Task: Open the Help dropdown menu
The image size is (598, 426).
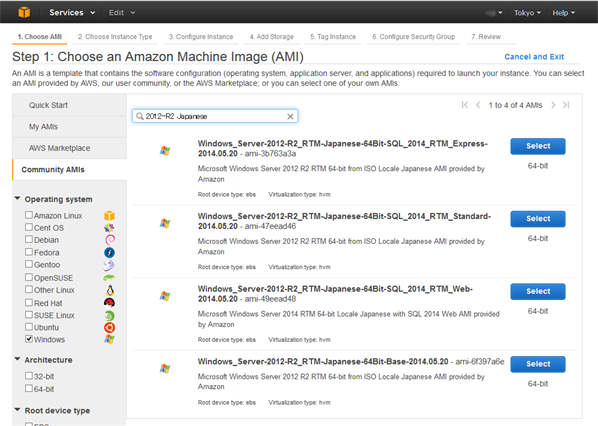Action: pos(563,13)
